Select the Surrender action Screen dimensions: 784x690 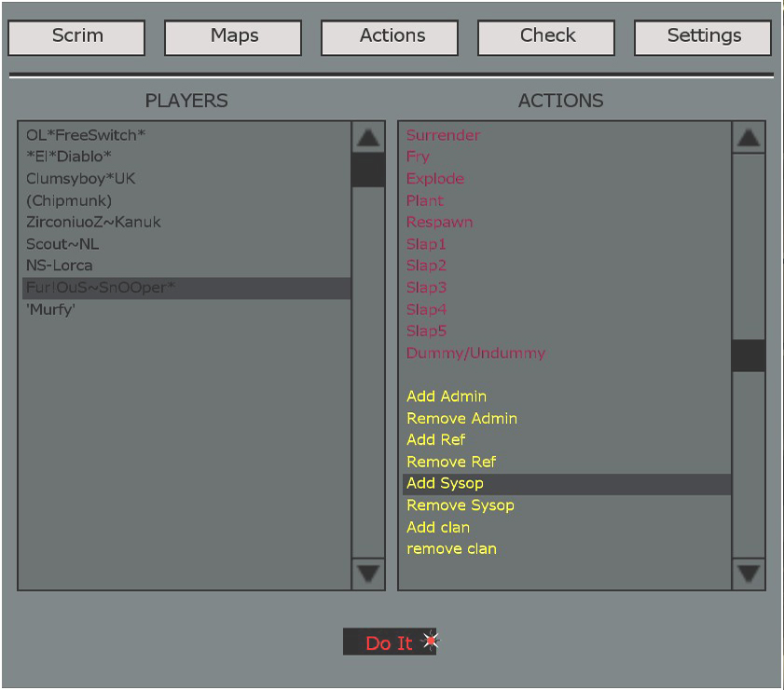443,135
